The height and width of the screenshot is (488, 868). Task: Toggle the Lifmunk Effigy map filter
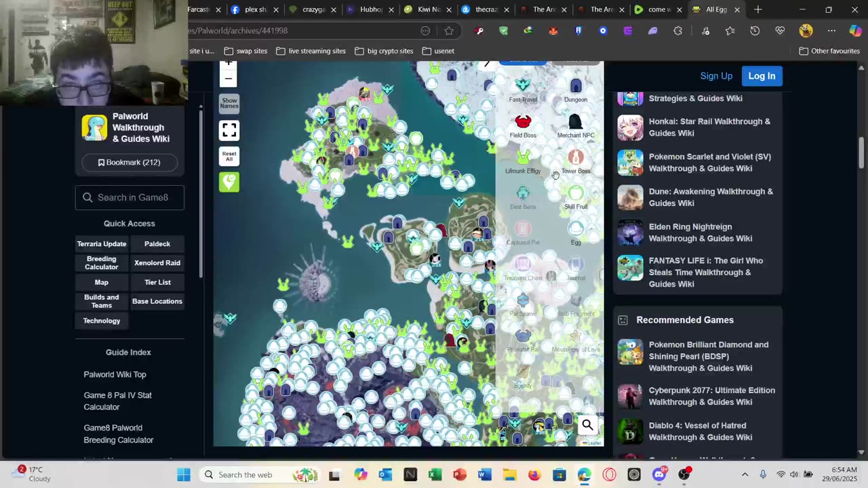pos(523,163)
